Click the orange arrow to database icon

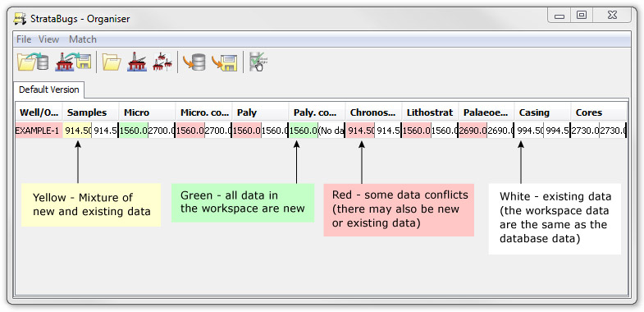coord(194,62)
